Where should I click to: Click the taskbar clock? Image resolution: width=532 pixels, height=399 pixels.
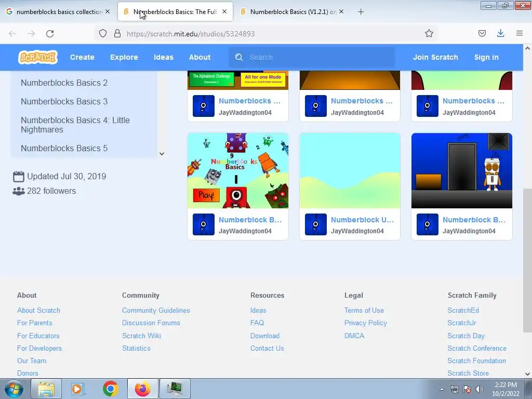pyautogui.click(x=506, y=389)
